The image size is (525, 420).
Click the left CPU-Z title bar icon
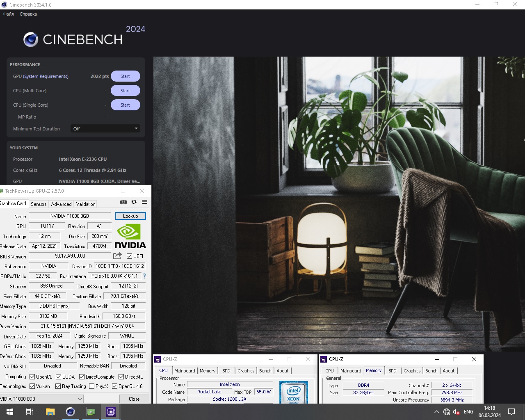pyautogui.click(x=157, y=359)
